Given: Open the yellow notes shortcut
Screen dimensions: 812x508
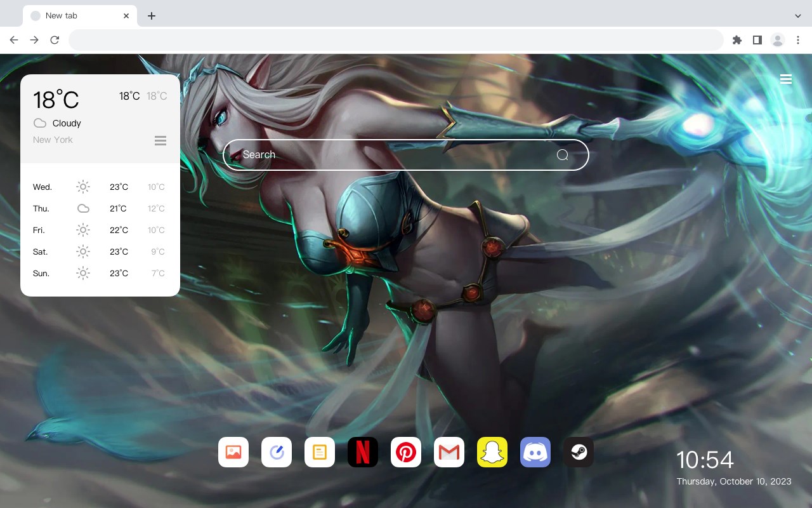Looking at the screenshot, I should tap(320, 452).
